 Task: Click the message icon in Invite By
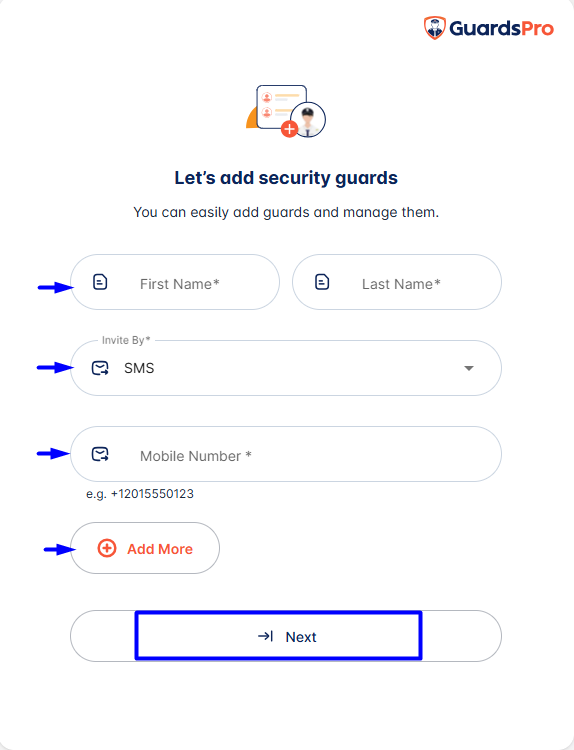click(x=100, y=368)
